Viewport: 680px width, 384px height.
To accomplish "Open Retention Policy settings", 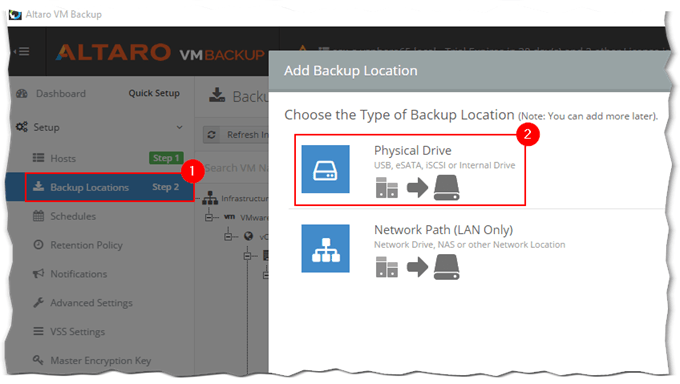I will [86, 245].
